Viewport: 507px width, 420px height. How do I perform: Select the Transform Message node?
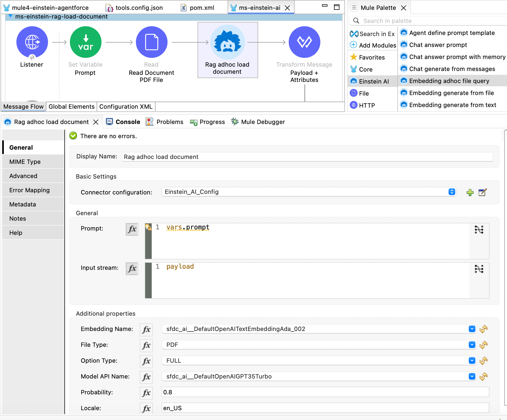pyautogui.click(x=304, y=42)
